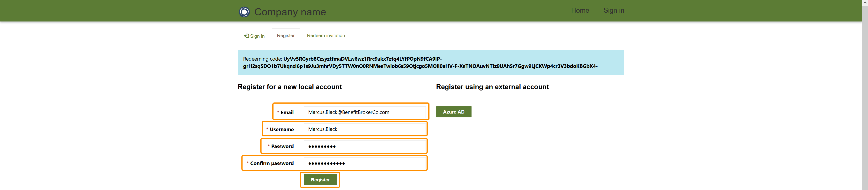868x190 pixels.
Task: Select the Register tab
Action: 285,35
